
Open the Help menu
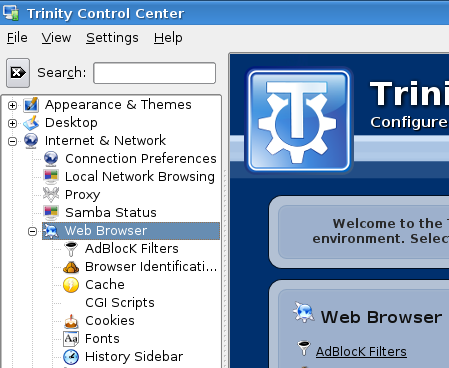pyautogui.click(x=168, y=38)
